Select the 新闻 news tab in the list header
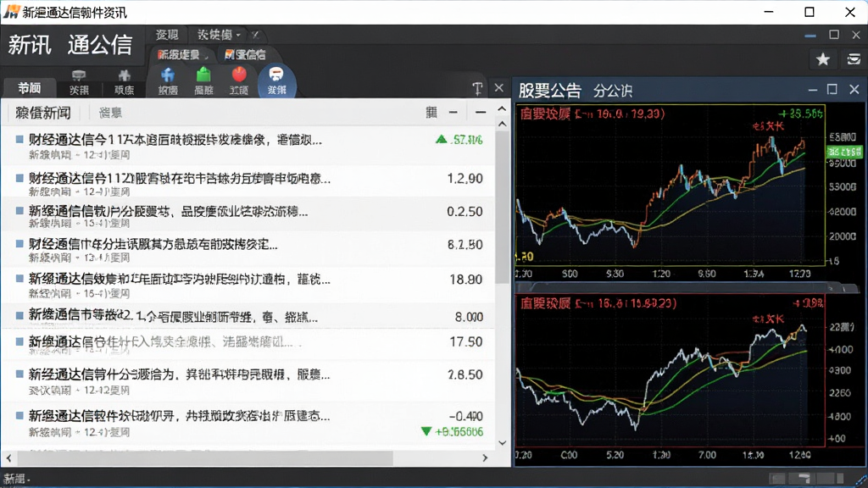 click(42, 113)
